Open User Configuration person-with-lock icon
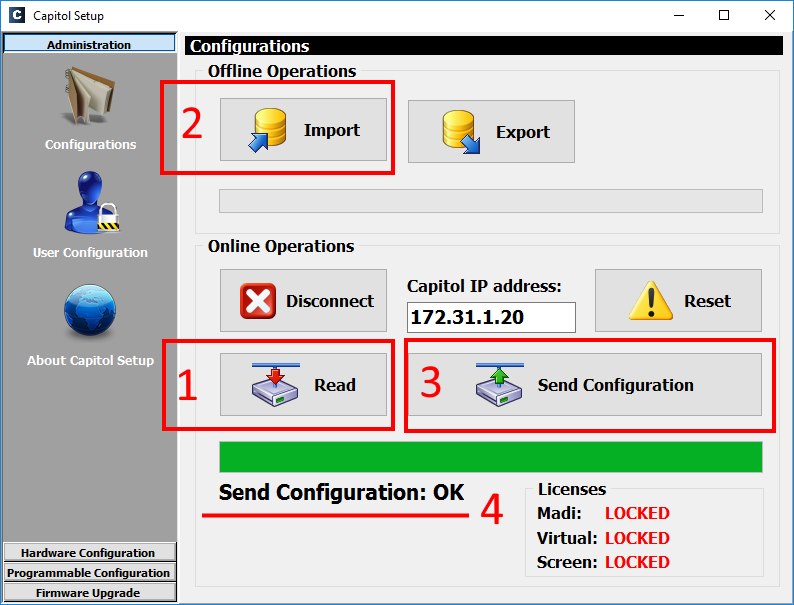Image resolution: width=794 pixels, height=605 pixels. click(92, 202)
